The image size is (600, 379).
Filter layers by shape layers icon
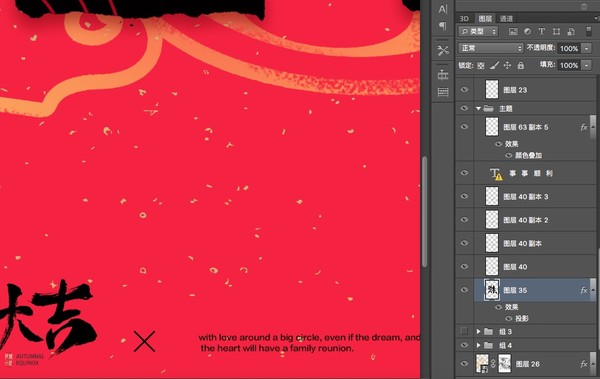556,31
